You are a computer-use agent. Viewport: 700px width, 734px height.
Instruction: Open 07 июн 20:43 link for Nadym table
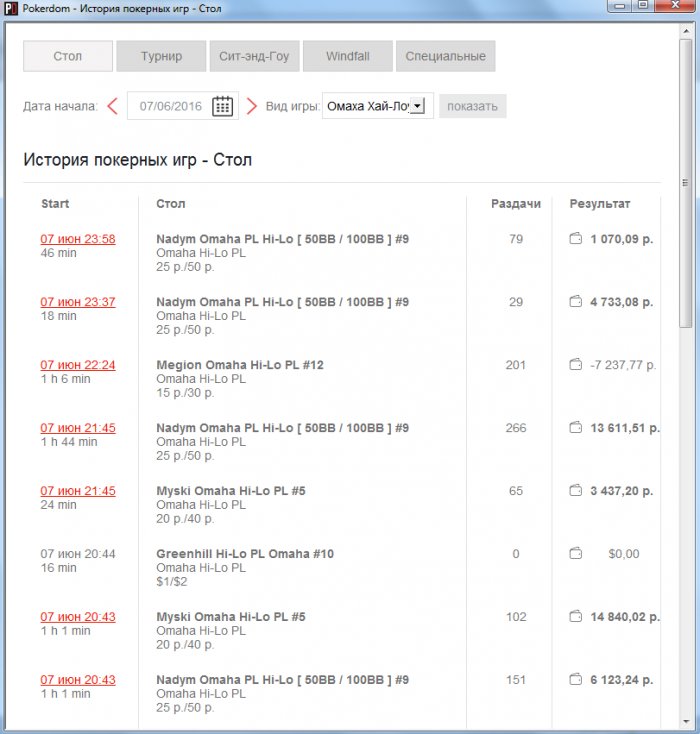[78, 680]
